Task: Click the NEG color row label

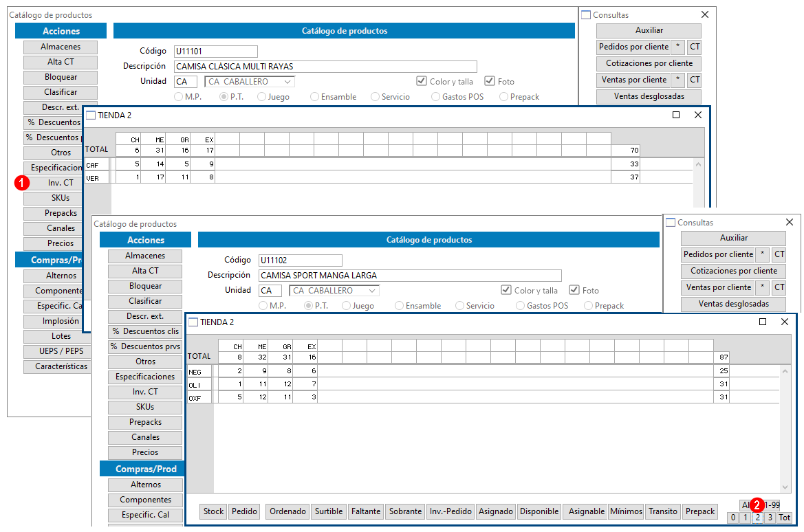Action: 199,372
